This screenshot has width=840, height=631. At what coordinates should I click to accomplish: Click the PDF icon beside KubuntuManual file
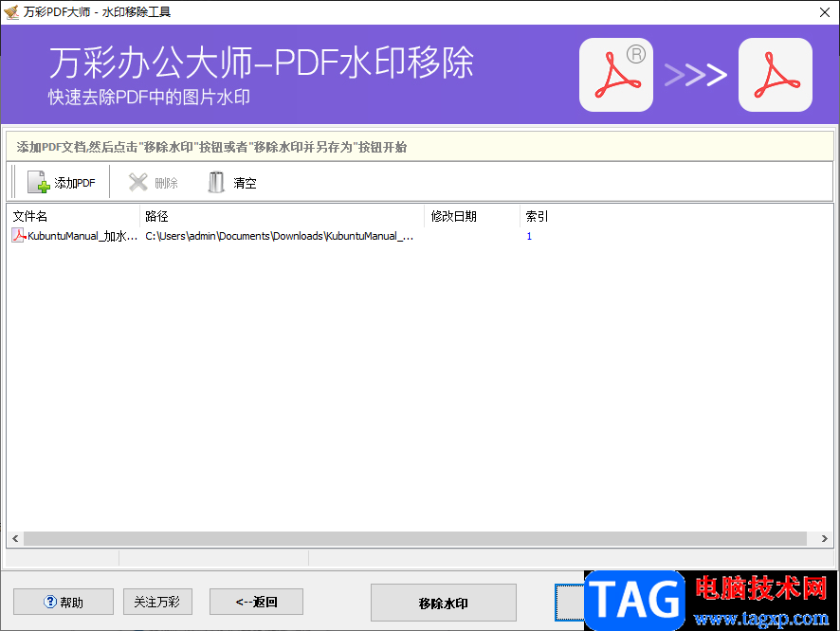point(18,236)
